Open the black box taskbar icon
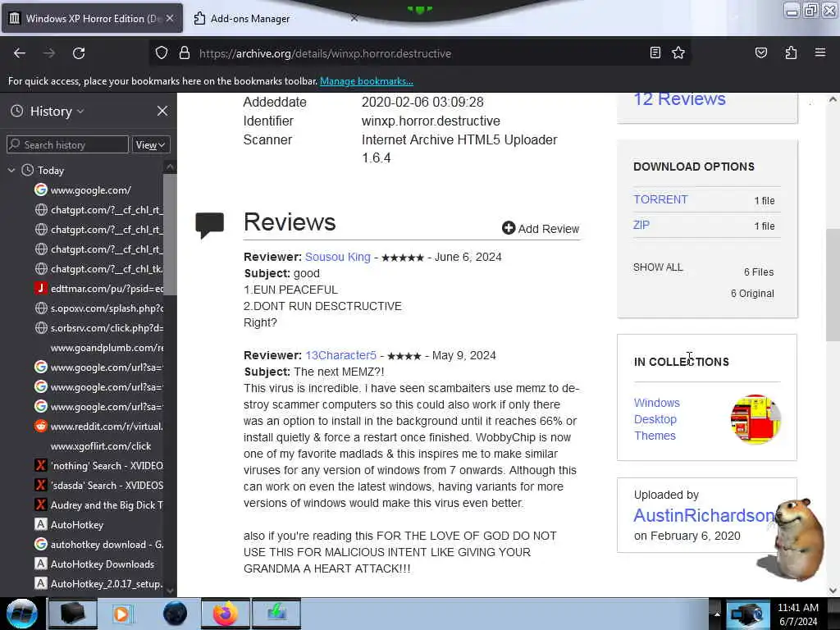Screen dimensions: 840x630 72,614
